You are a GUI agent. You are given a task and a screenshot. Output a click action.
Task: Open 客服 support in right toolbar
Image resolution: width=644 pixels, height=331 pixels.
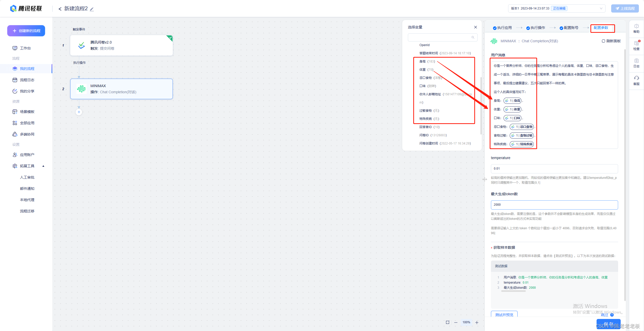click(636, 80)
